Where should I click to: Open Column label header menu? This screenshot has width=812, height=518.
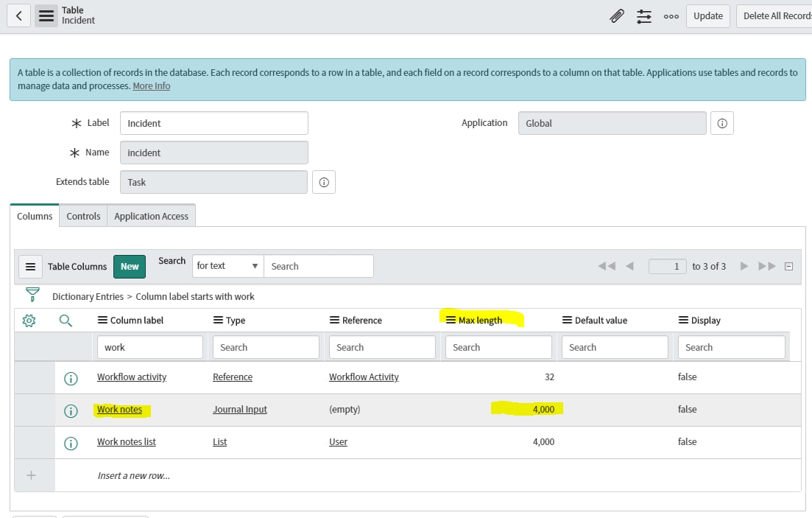(102, 321)
